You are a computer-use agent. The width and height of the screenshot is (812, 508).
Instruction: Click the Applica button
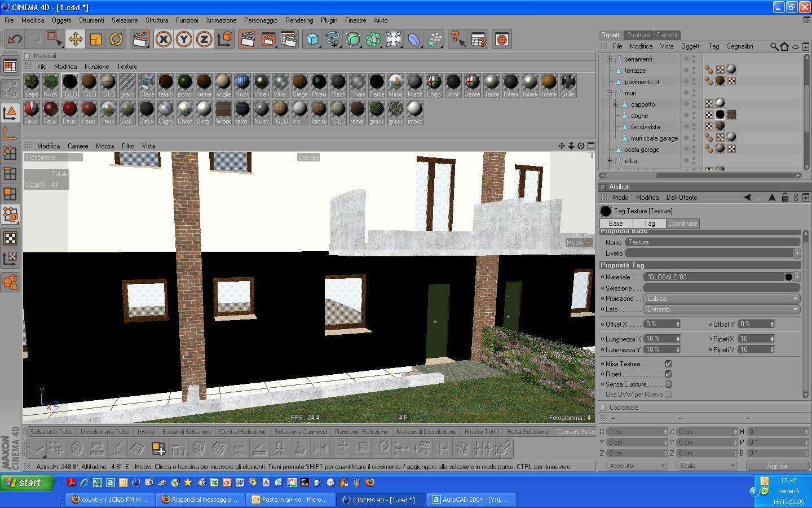click(777, 466)
